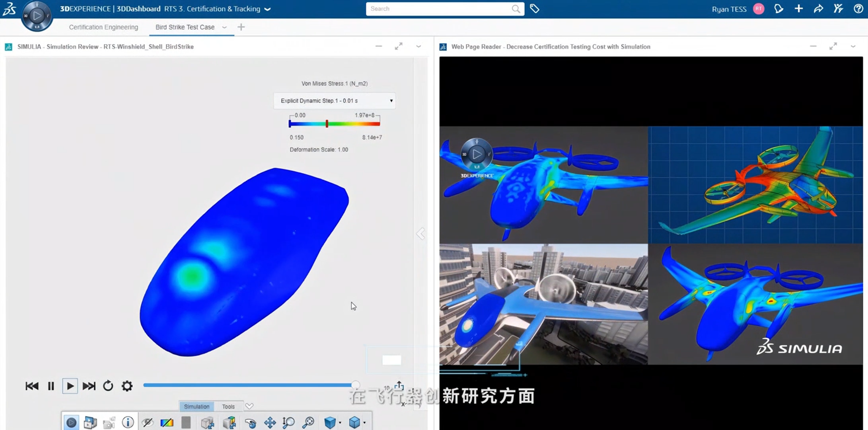Viewport: 868px width, 430px height.
Task: Click the contour plot color display icon
Action: (x=167, y=422)
